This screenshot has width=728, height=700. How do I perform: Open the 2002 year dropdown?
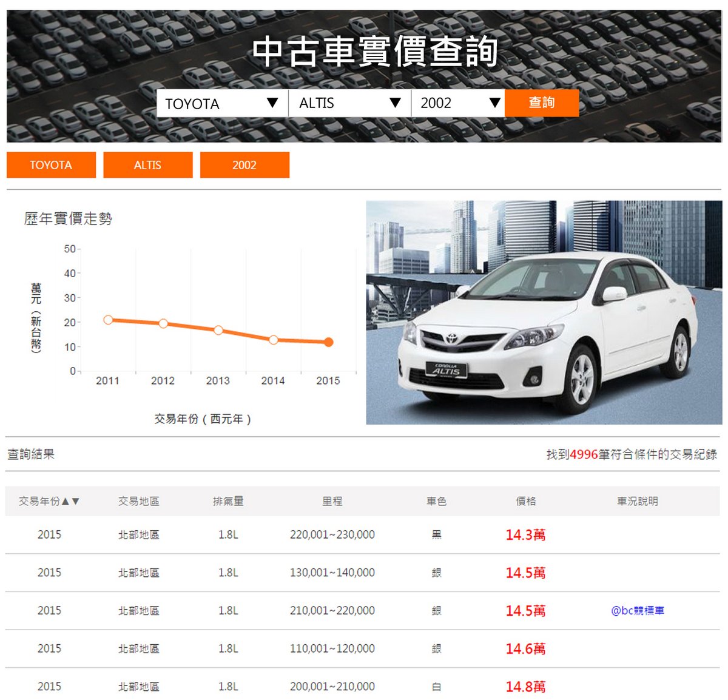(457, 103)
